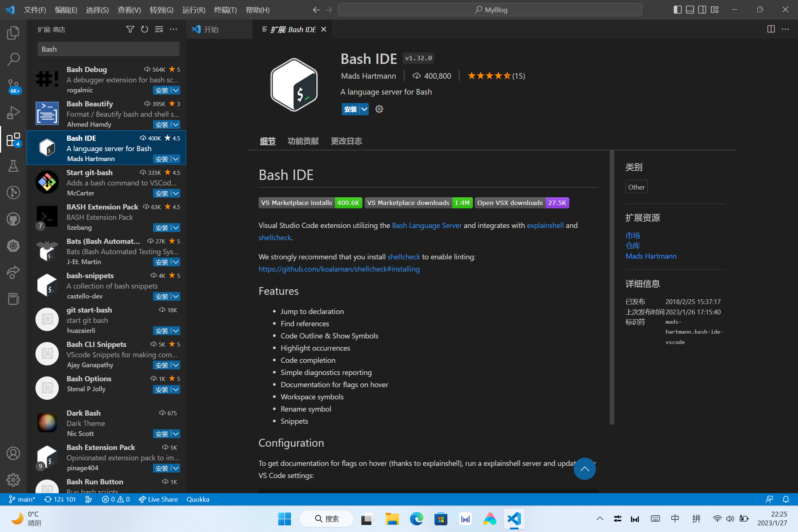Open the extensions view more actions menu
Screen dimensions: 798x532
(x=173, y=29)
